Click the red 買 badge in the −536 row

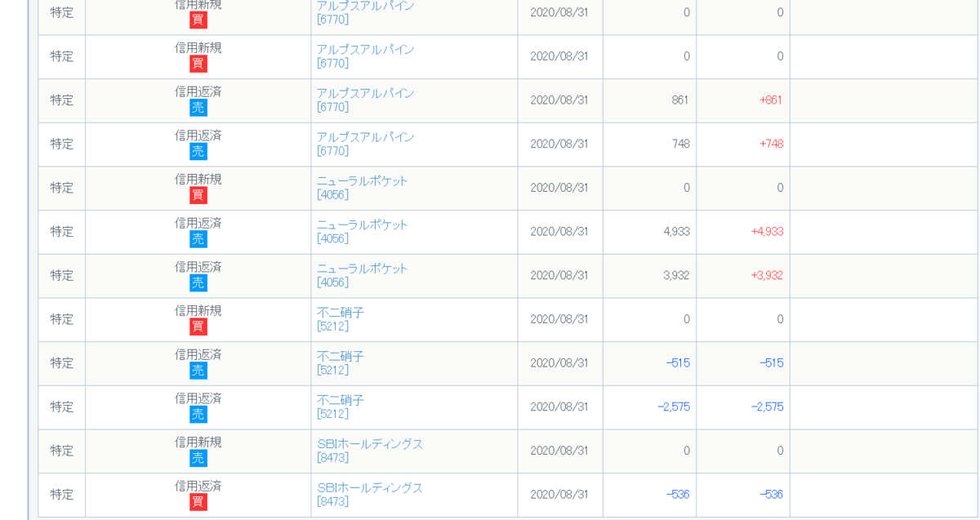pyautogui.click(x=198, y=502)
